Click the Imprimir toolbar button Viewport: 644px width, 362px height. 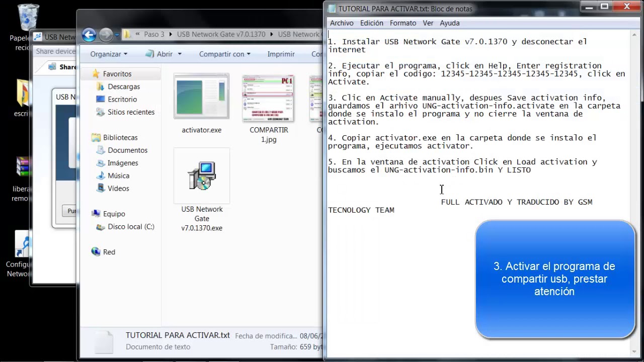pos(281,54)
